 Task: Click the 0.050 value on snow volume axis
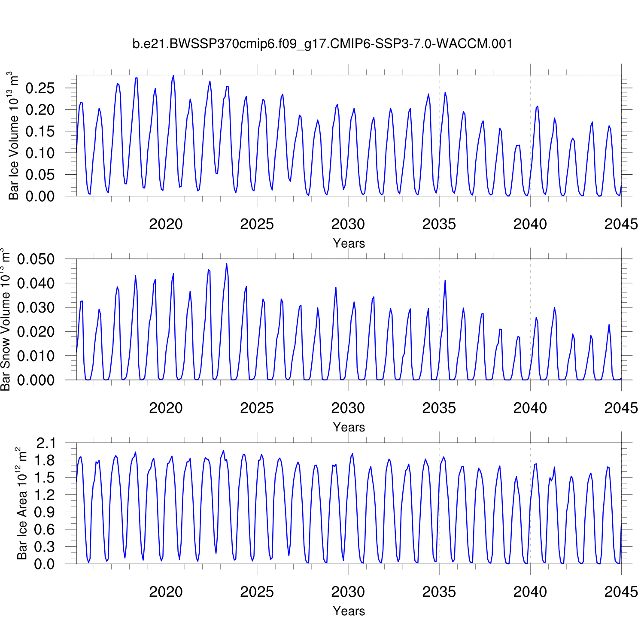[36, 259]
